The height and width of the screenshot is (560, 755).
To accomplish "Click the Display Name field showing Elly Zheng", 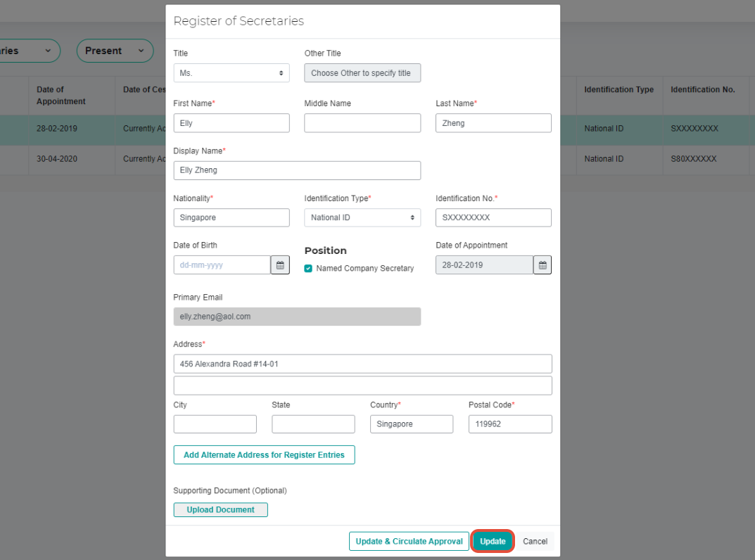I will (297, 170).
